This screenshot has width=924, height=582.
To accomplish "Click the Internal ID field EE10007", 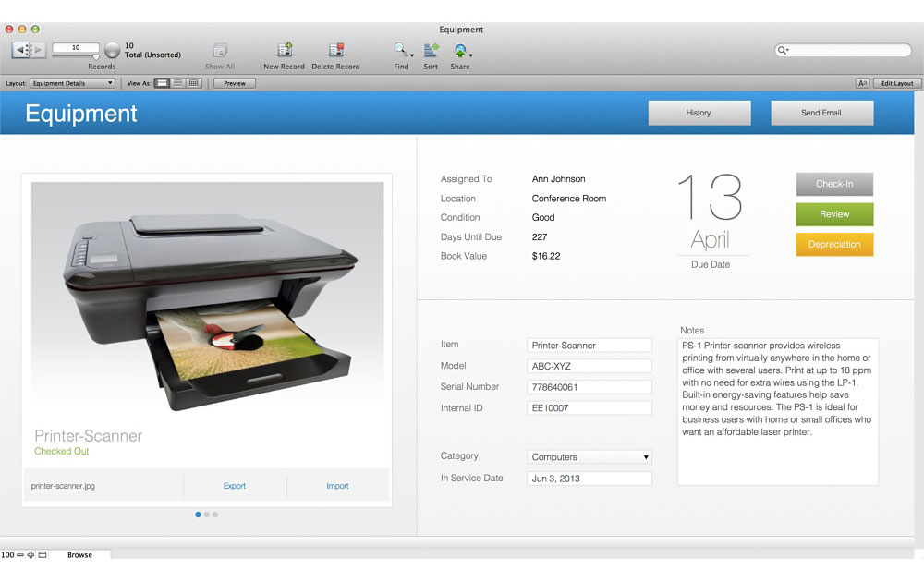I will (590, 407).
